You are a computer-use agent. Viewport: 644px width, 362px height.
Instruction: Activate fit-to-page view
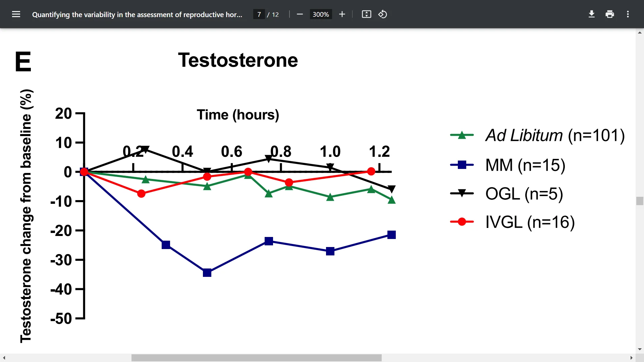366,14
